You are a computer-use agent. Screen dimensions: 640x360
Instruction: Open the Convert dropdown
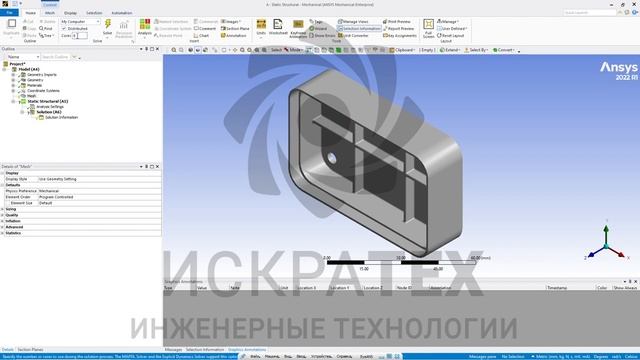tap(504, 50)
